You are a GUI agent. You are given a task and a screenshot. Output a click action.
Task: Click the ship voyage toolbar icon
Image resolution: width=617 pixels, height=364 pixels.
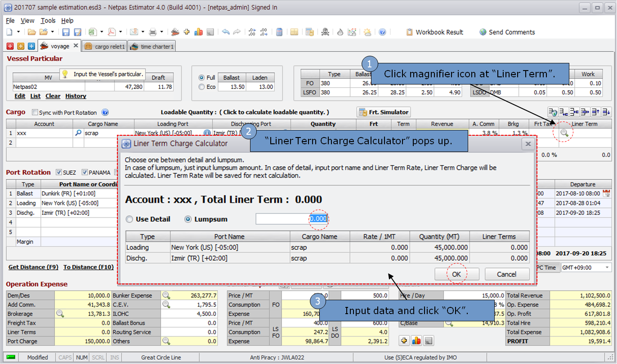click(x=175, y=32)
